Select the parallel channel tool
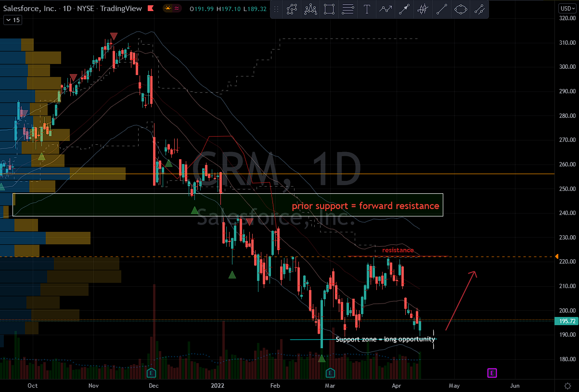Screen dimensions: 579x392 (x=479, y=9)
